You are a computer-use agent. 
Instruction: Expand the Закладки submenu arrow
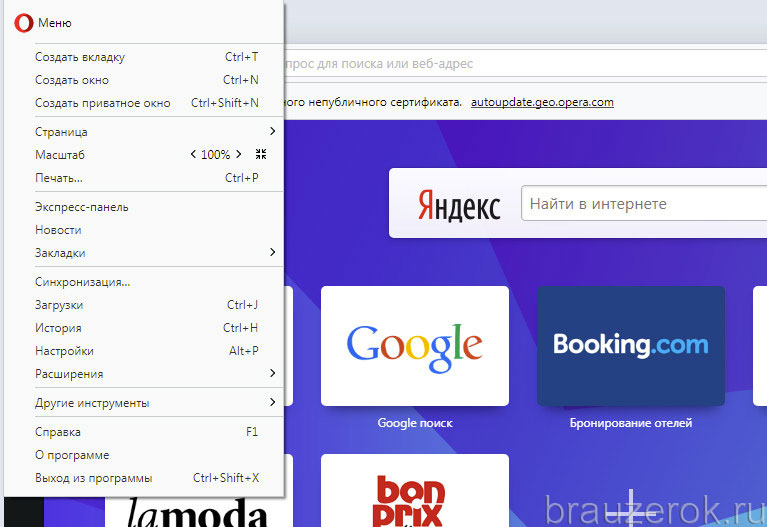[272, 252]
